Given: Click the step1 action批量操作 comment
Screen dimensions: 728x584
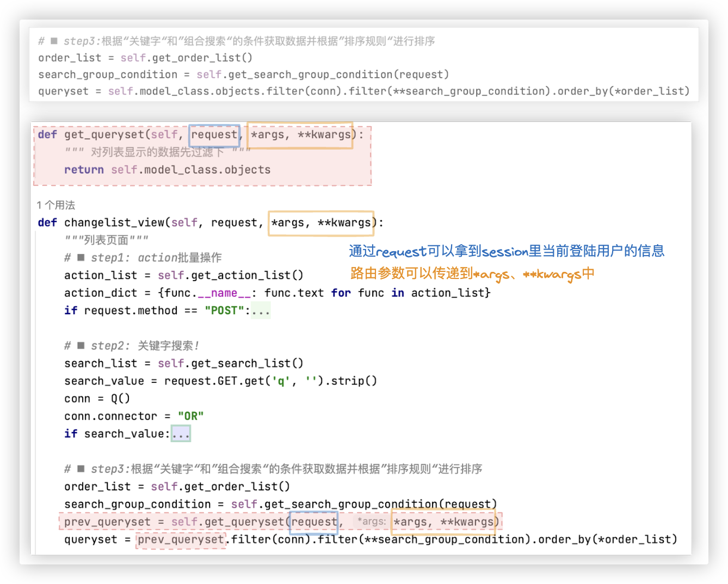Looking at the screenshot, I should click(143, 258).
